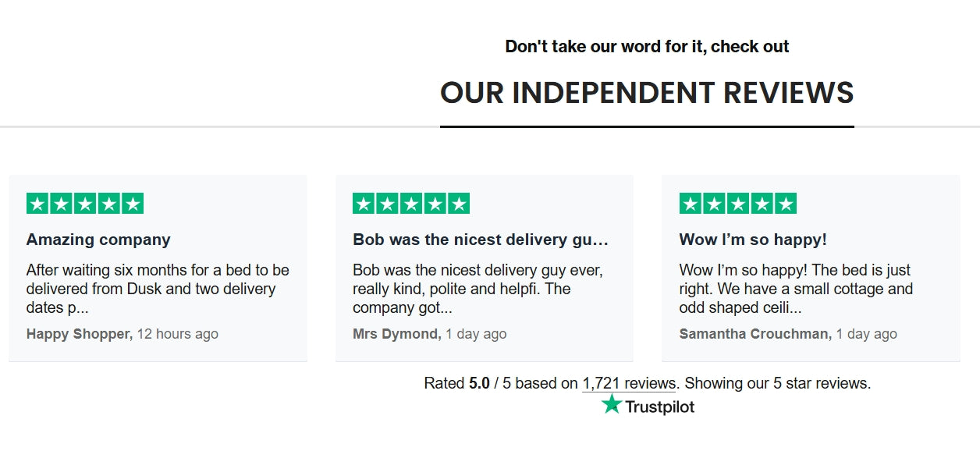The height and width of the screenshot is (451, 980).
Task: Click the Mrs Dymond reviewer name
Action: pos(396,334)
